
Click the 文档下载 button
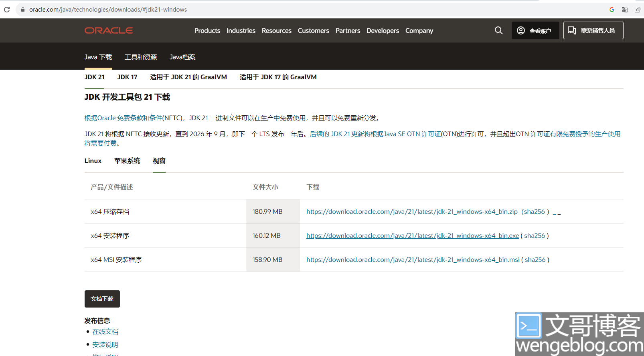pyautogui.click(x=102, y=299)
